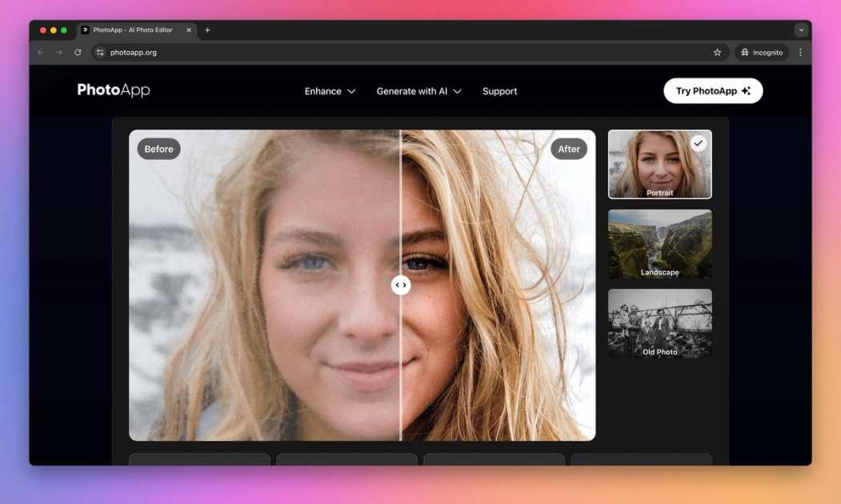Click the Incognito badge
This screenshot has height=504, width=841.
coord(761,52)
